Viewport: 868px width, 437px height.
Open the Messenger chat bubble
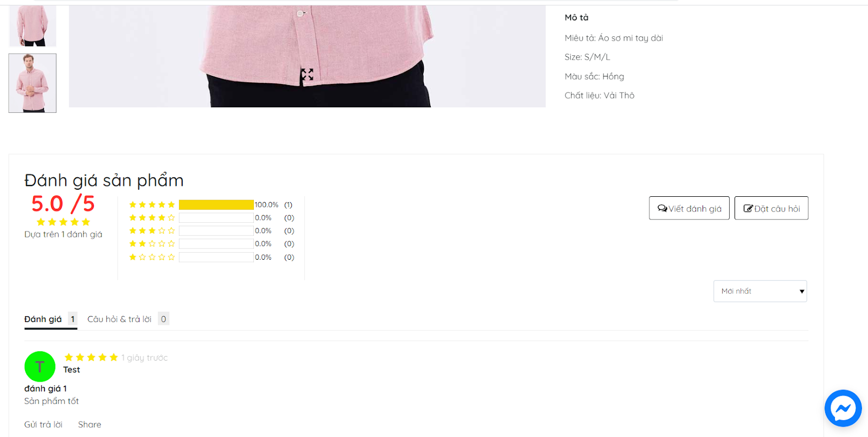click(x=843, y=408)
